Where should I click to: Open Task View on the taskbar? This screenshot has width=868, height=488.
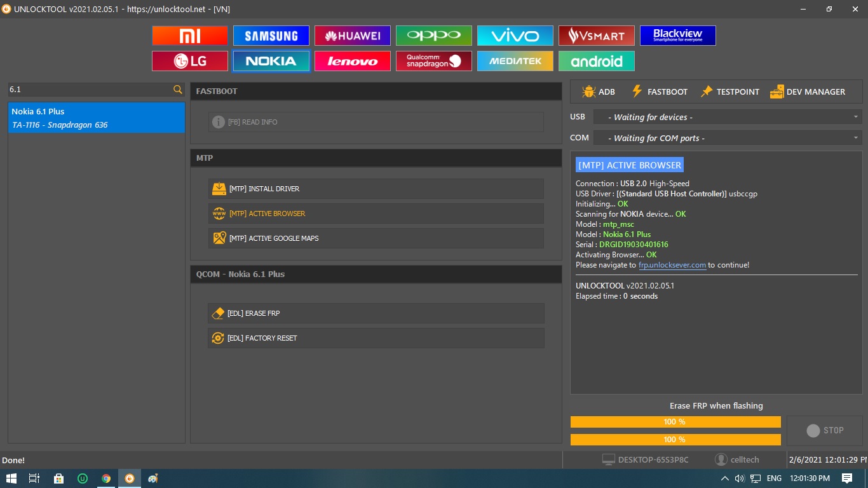click(34, 478)
